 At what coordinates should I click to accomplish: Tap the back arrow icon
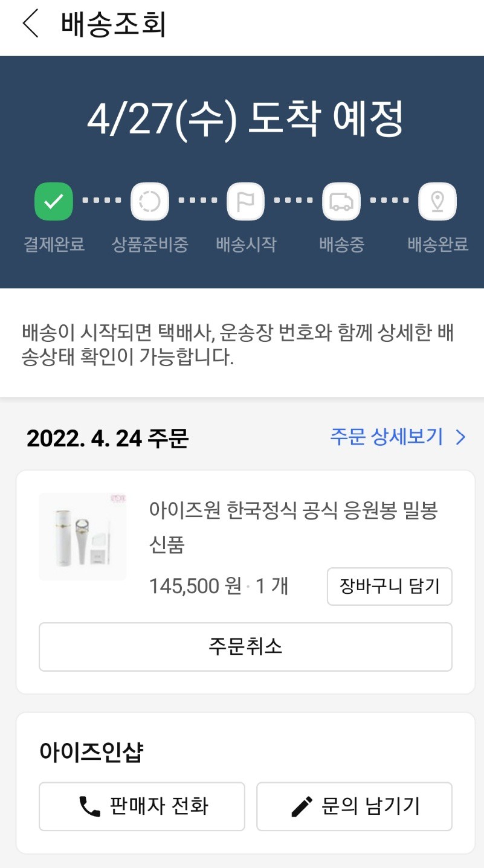(30, 24)
